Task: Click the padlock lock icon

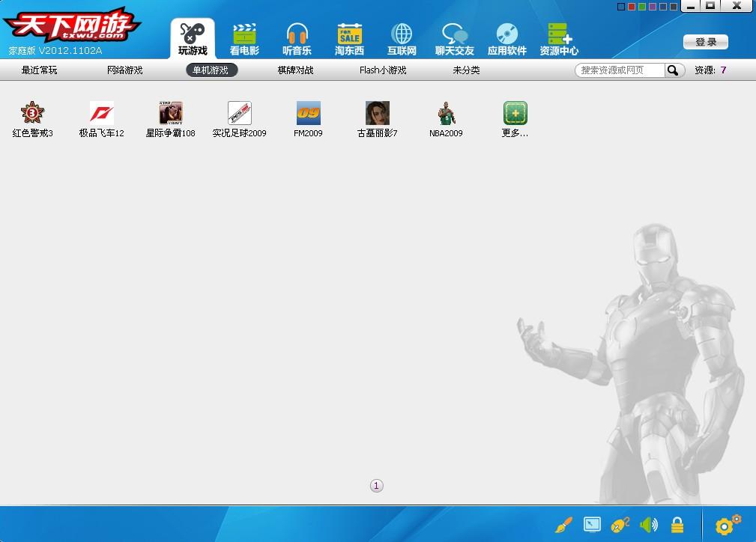Action: 677,525
